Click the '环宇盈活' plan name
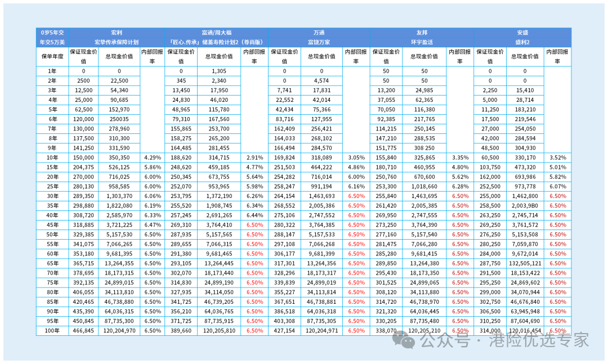 pos(422,42)
